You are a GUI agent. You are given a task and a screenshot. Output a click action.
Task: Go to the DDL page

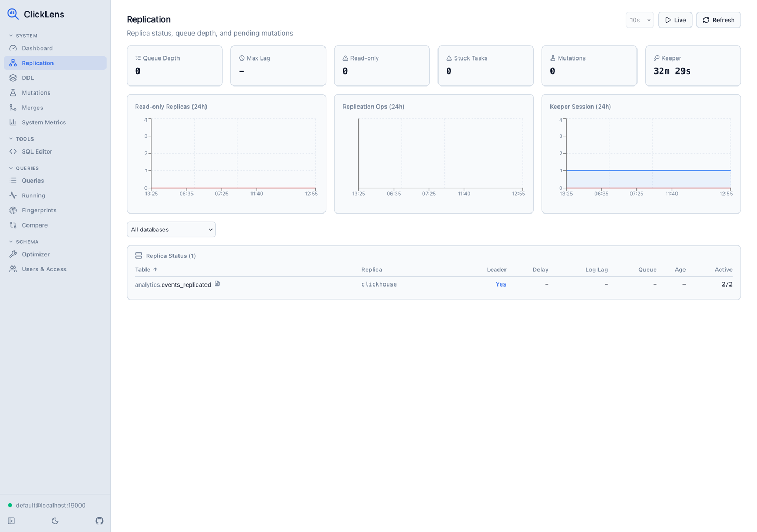click(55, 78)
